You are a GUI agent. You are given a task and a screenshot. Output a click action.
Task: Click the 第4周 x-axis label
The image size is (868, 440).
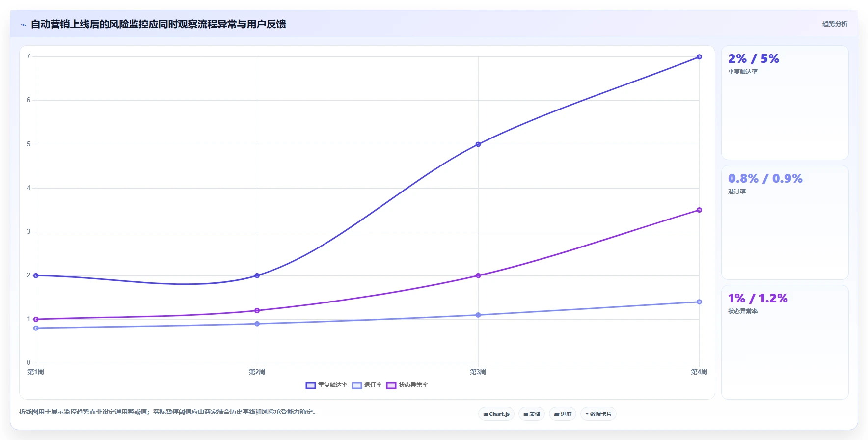tap(699, 372)
